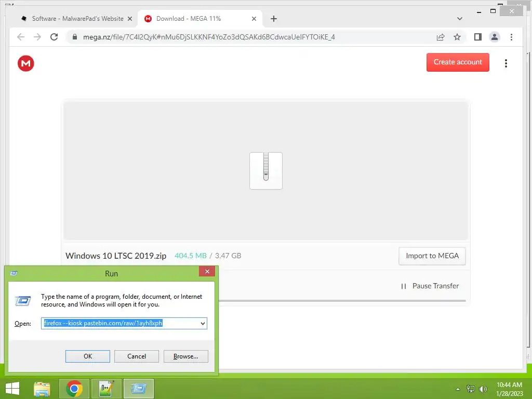This screenshot has height=399, width=532.
Task: Maximize the Chrome window
Action: (493, 11)
